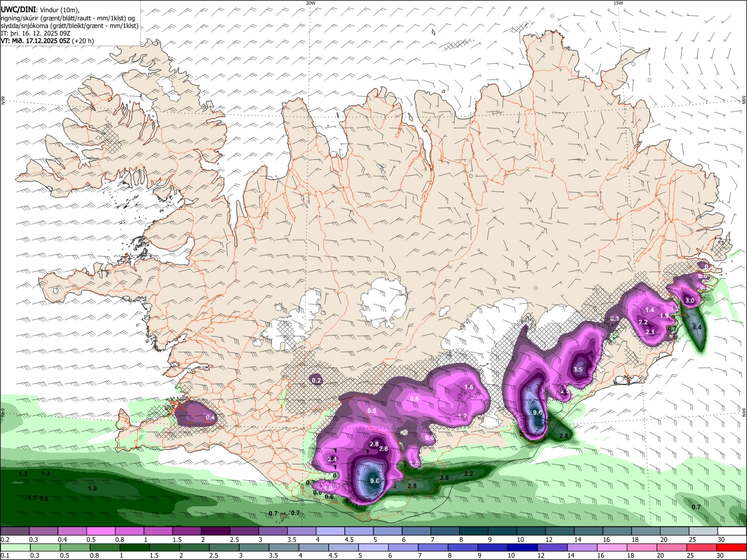Click the darkest purple 2 swatch, upper legend row

pyautogui.click(x=215, y=531)
